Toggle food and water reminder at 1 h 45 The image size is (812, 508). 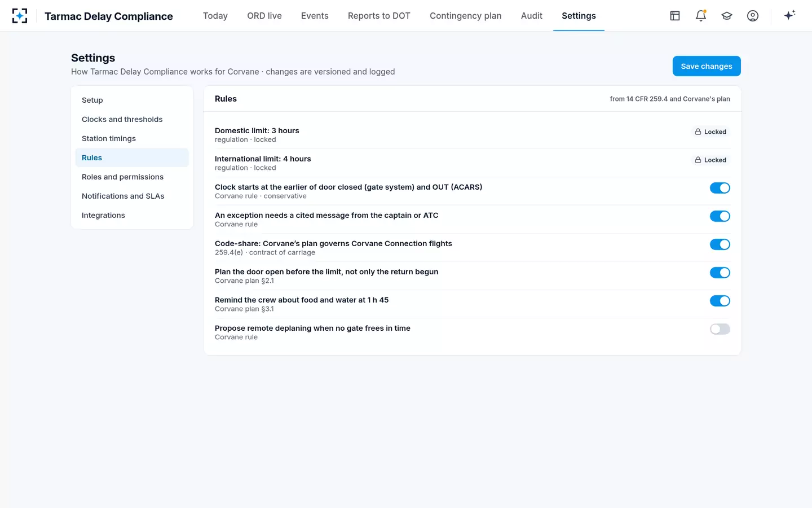pyautogui.click(x=720, y=301)
